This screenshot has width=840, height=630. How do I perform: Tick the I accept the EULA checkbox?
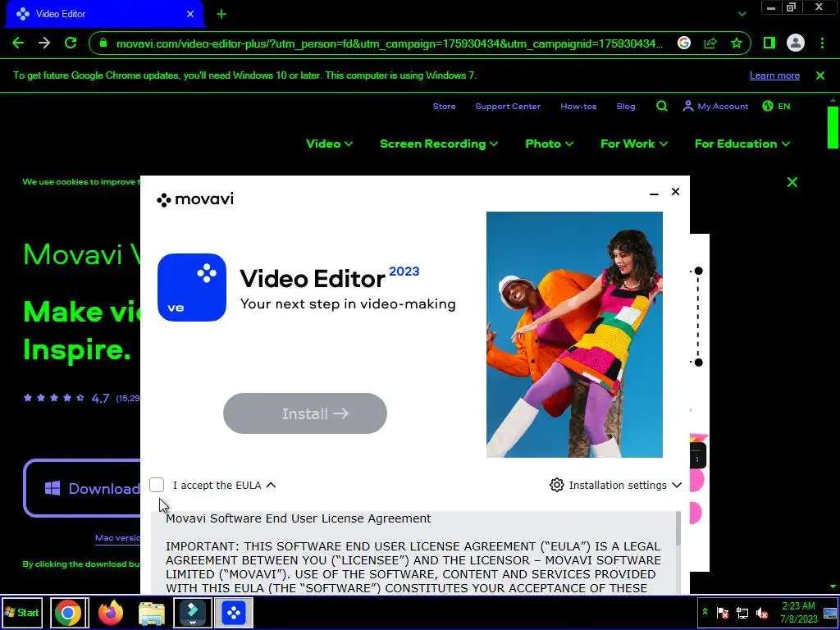click(157, 485)
